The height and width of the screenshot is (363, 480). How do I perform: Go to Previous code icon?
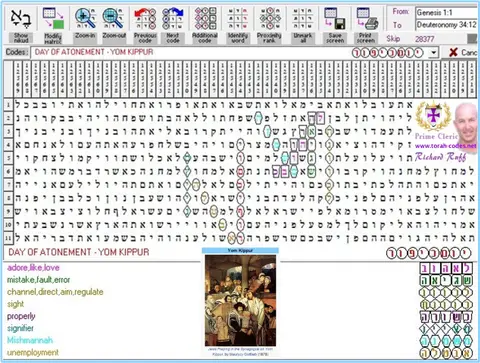click(145, 19)
